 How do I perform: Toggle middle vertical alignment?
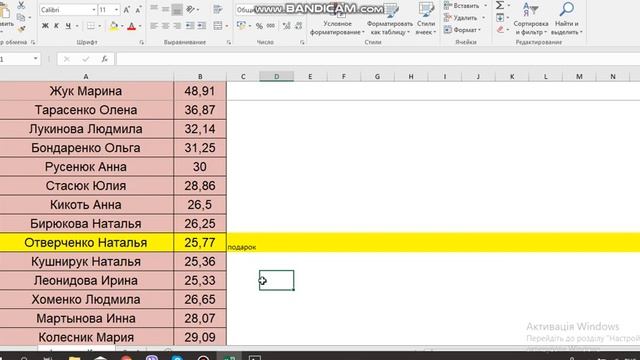[165, 9]
